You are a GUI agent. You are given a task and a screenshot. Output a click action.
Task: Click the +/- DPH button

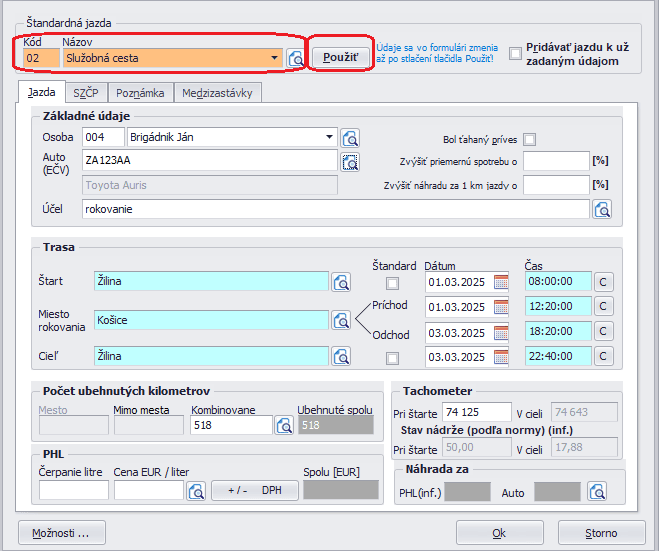pos(253,490)
